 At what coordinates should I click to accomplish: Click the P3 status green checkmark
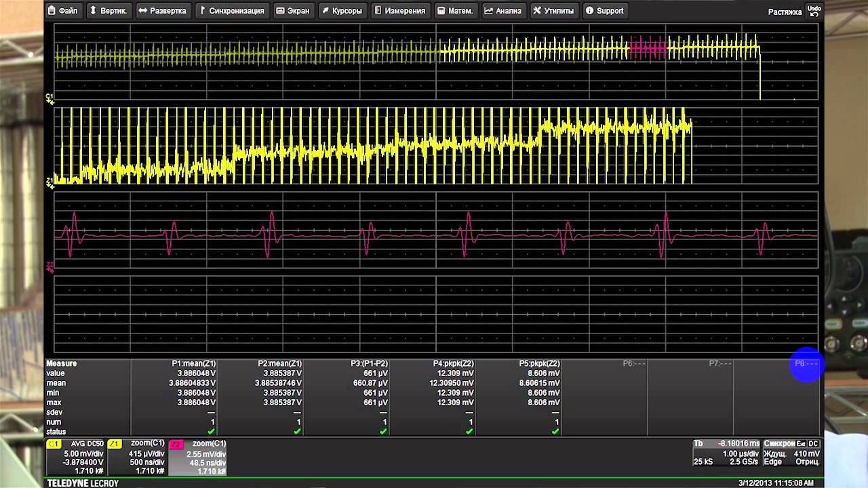[x=383, y=432]
